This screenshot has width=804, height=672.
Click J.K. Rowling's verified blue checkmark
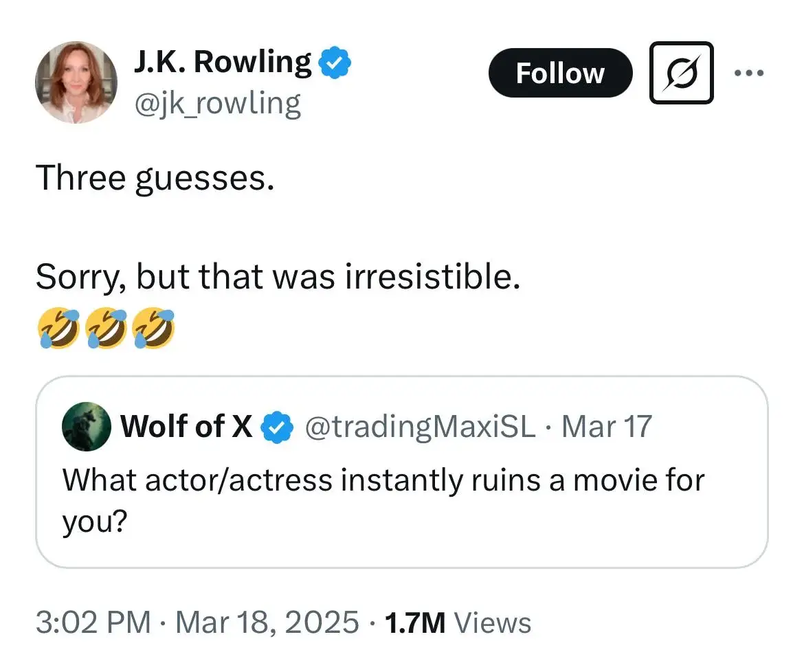point(336,60)
